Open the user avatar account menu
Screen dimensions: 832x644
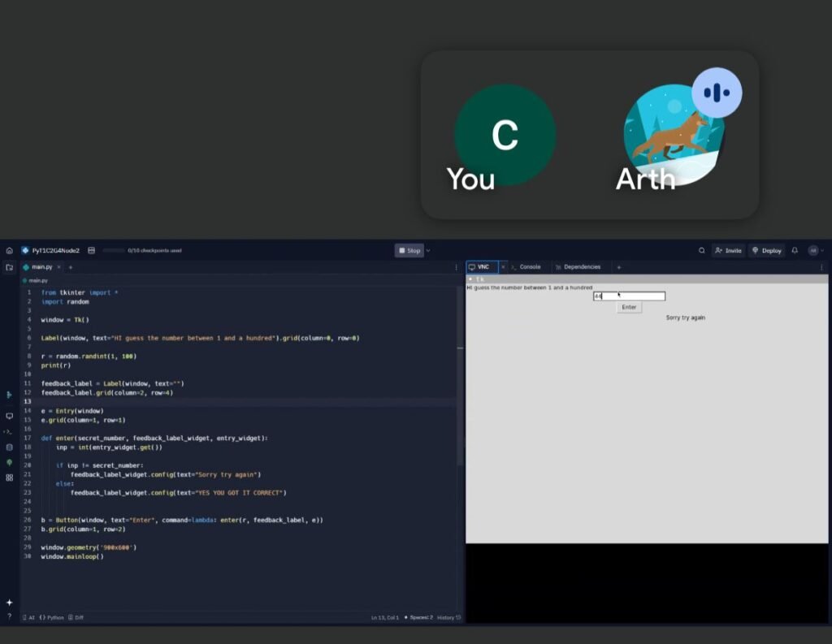pos(813,251)
